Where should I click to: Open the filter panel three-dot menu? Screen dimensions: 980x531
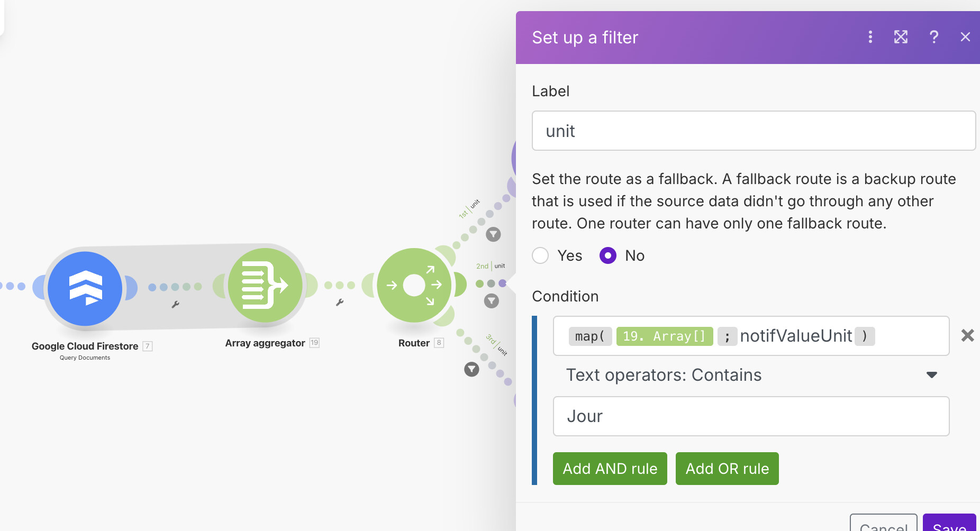click(870, 37)
